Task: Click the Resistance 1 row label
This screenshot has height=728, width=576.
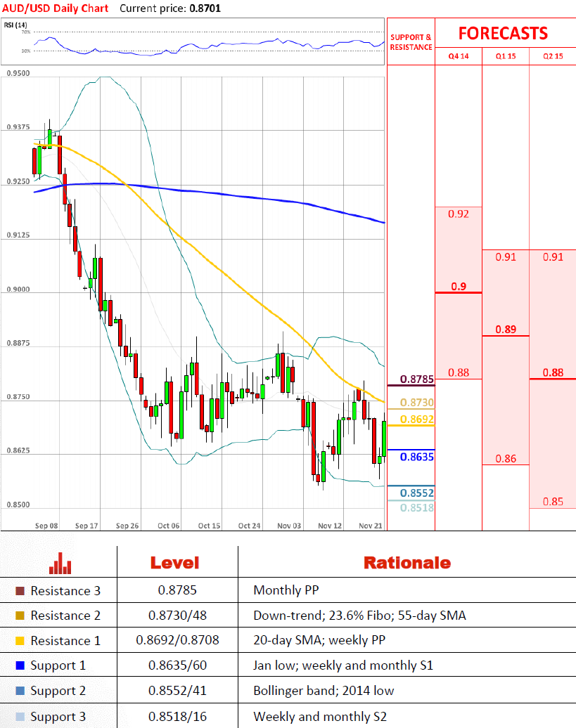Action: pyautogui.click(x=65, y=641)
